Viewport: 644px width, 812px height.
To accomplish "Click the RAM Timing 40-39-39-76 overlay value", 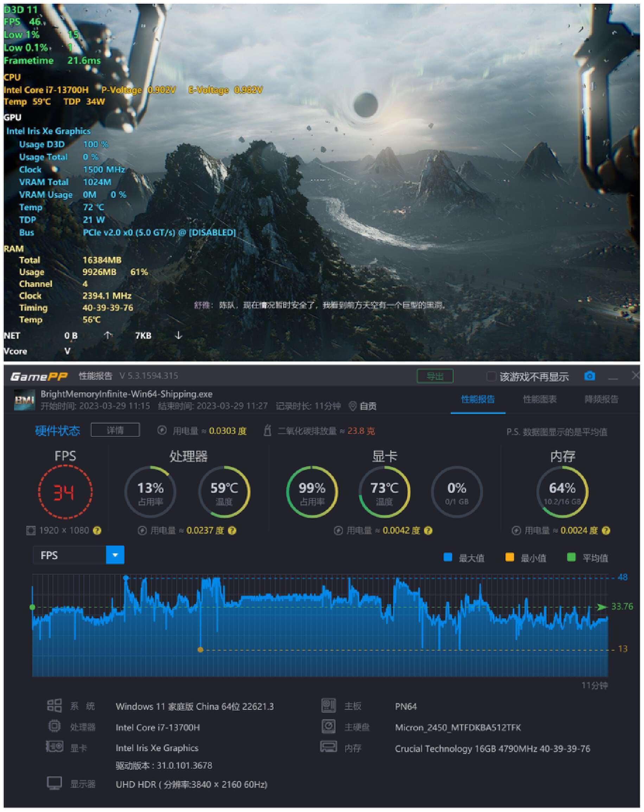I will click(x=108, y=308).
